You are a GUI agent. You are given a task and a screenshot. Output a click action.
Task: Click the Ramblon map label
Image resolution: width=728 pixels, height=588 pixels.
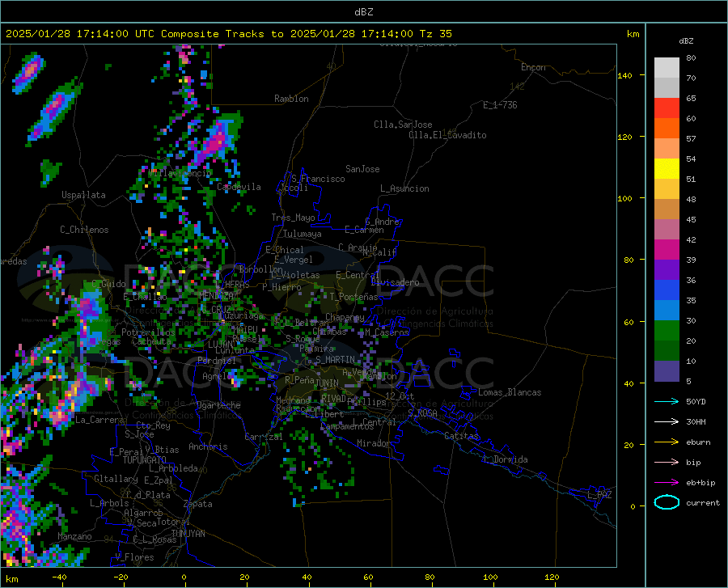(x=291, y=99)
